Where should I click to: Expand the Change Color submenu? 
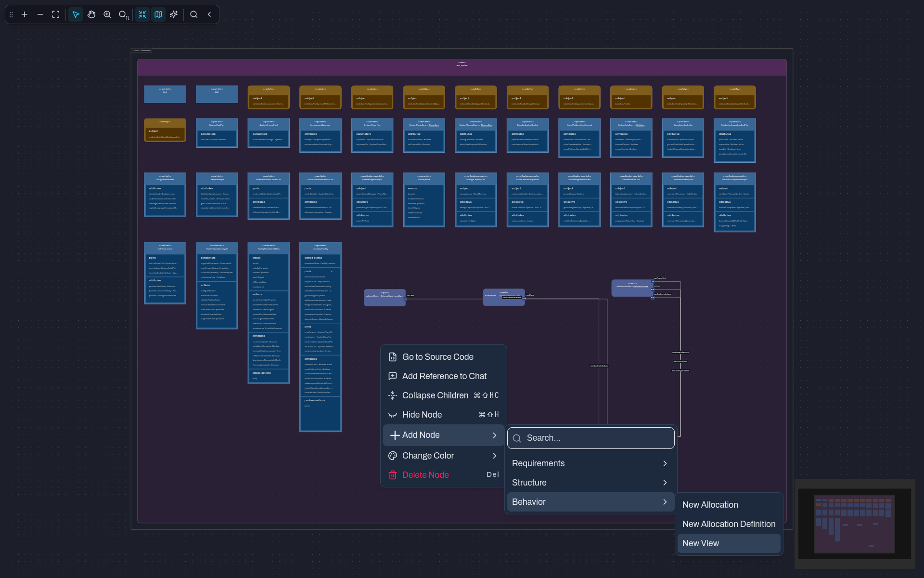443,456
